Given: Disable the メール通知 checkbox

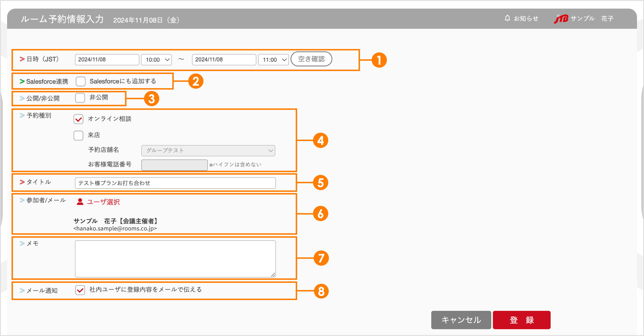Looking at the screenshot, I should (x=80, y=290).
